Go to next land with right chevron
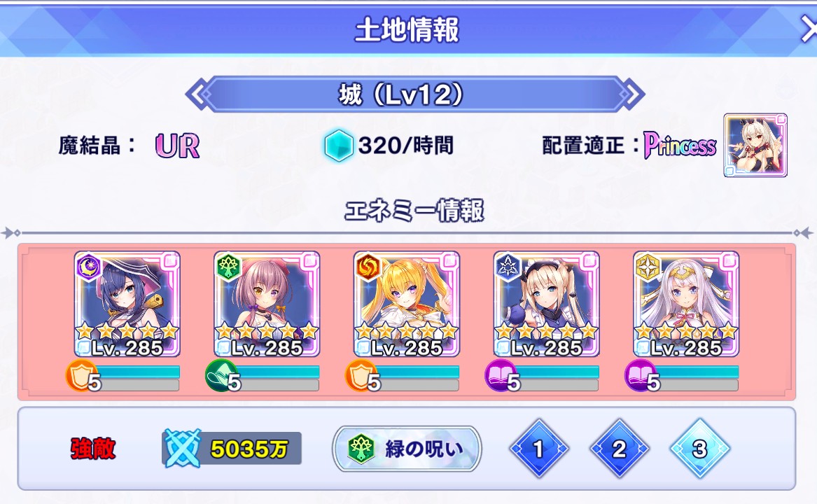 (633, 94)
